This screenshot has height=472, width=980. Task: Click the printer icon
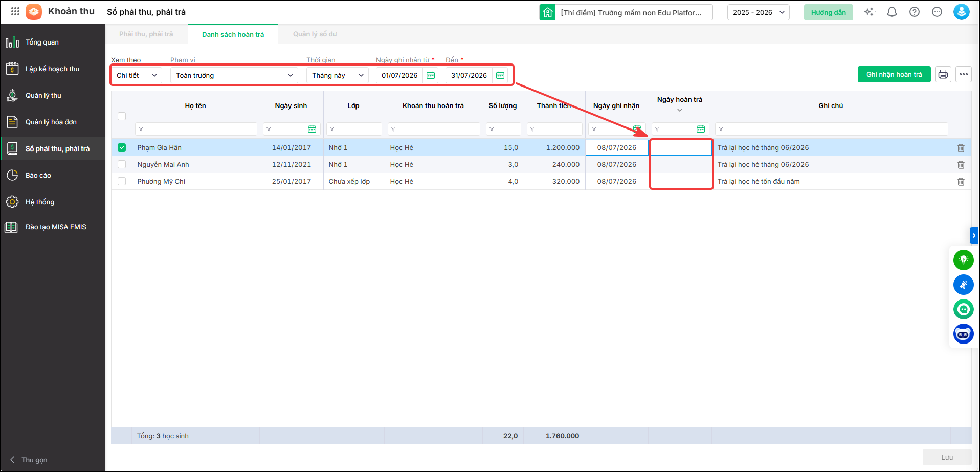(943, 74)
